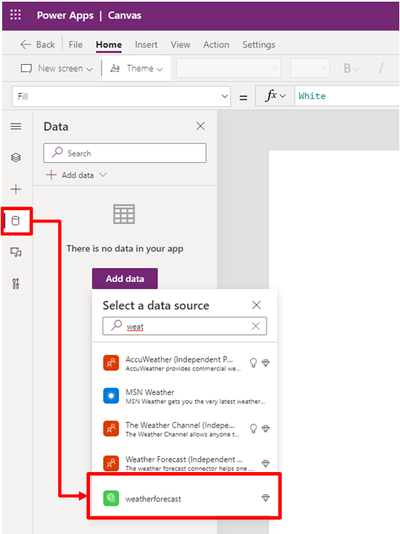
Task: Click Weather Forecast (Independent) diamond icon
Action: click(266, 463)
